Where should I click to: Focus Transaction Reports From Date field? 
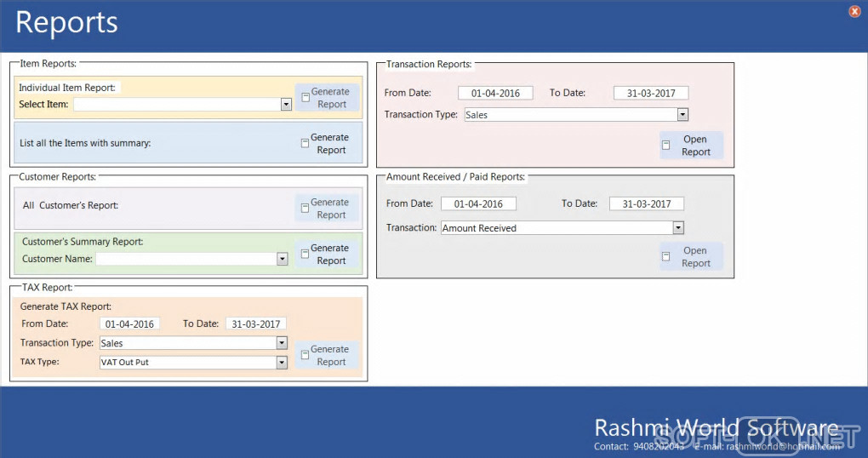pos(495,93)
